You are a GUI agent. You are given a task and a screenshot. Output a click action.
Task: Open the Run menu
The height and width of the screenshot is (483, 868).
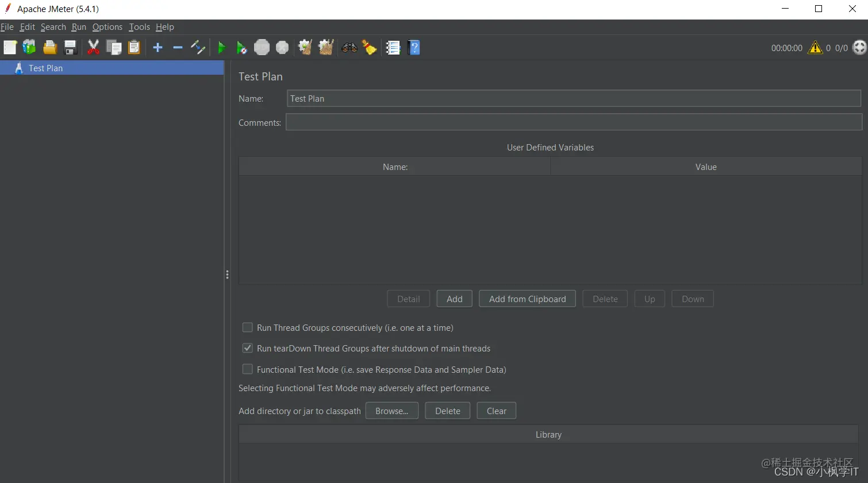click(x=79, y=27)
